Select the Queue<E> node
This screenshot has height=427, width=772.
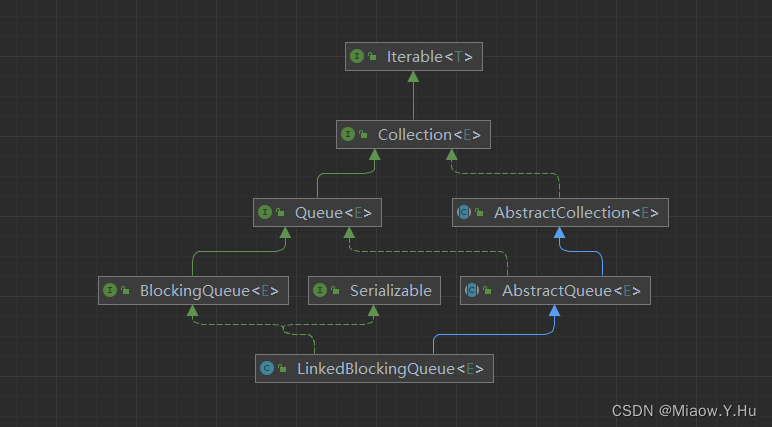(x=317, y=212)
